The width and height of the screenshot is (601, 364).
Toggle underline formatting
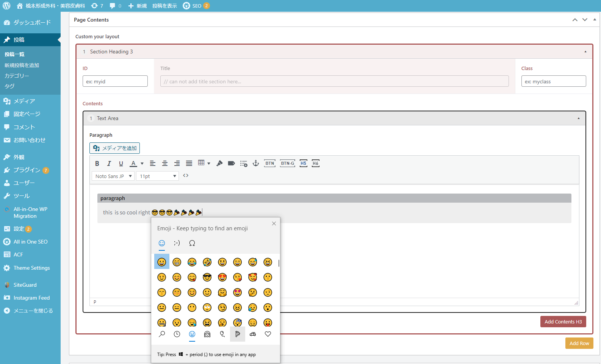(x=121, y=164)
